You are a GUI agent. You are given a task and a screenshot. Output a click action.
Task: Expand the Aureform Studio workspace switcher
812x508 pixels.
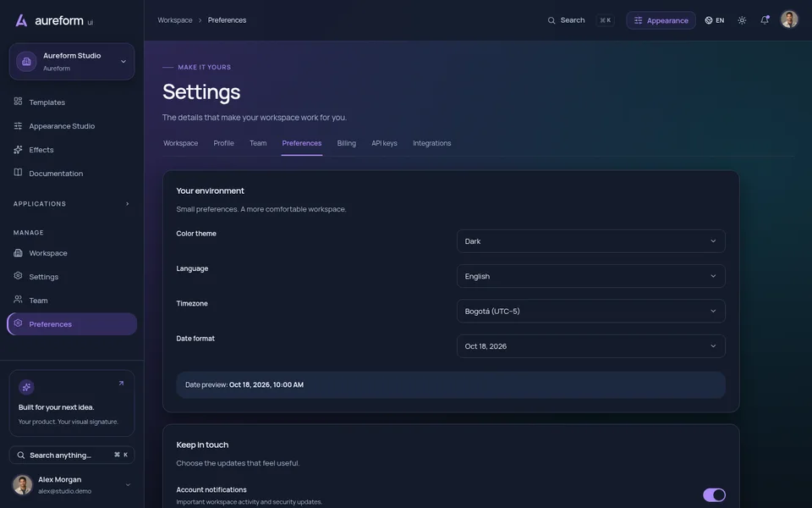72,61
